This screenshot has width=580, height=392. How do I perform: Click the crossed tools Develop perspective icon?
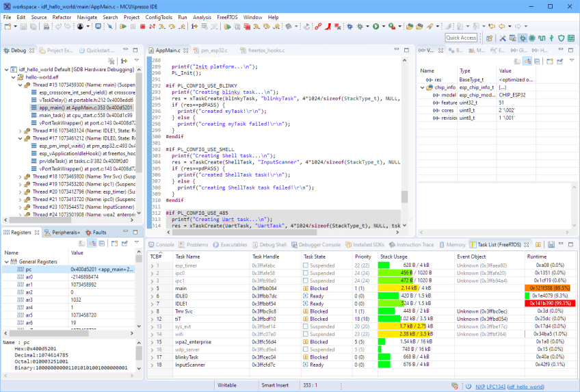click(x=503, y=38)
